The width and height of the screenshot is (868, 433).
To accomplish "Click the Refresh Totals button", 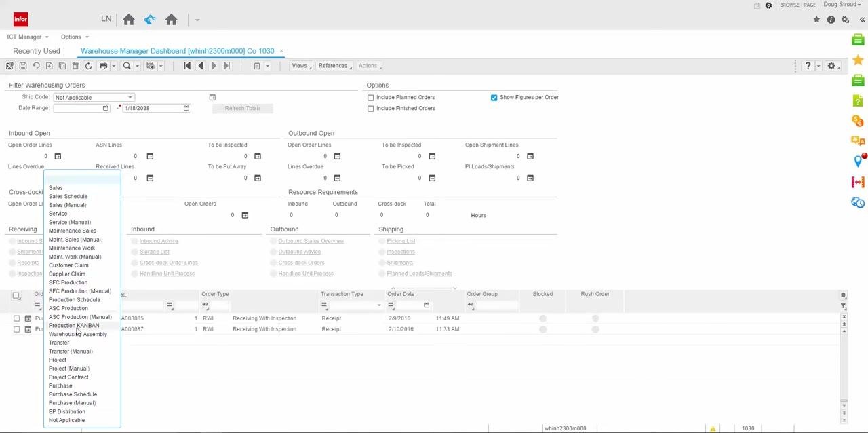I will [x=243, y=109].
